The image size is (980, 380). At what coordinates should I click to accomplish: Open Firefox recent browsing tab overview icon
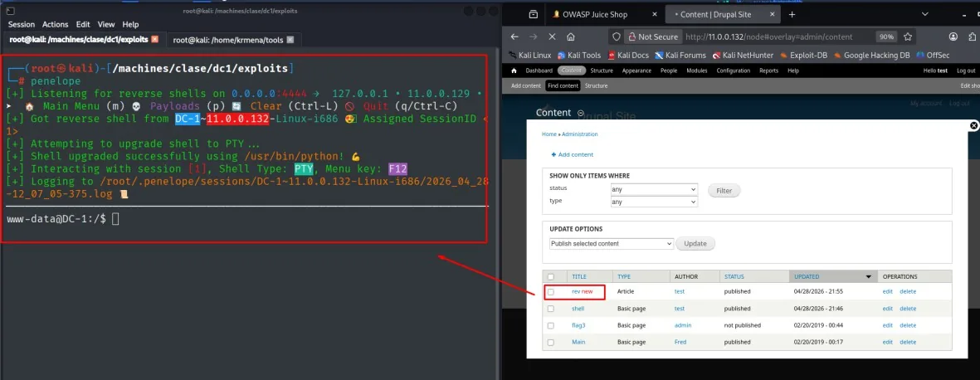[533, 14]
